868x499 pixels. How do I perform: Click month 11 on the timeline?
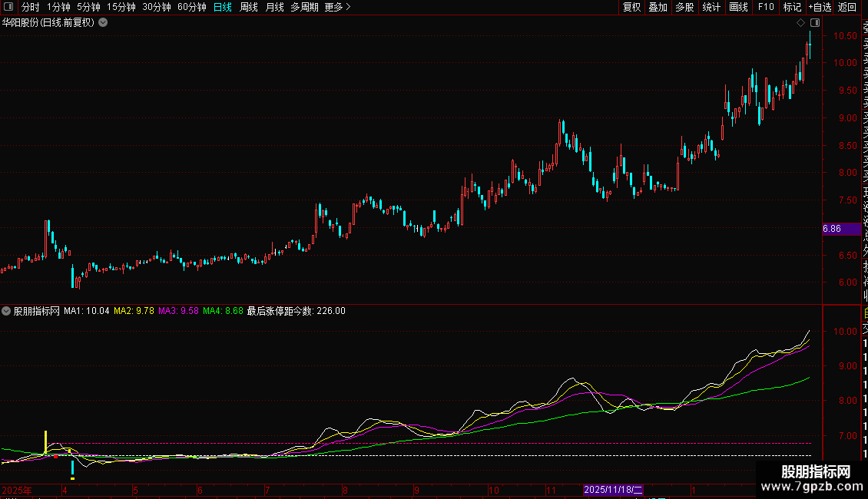pyautogui.click(x=551, y=490)
